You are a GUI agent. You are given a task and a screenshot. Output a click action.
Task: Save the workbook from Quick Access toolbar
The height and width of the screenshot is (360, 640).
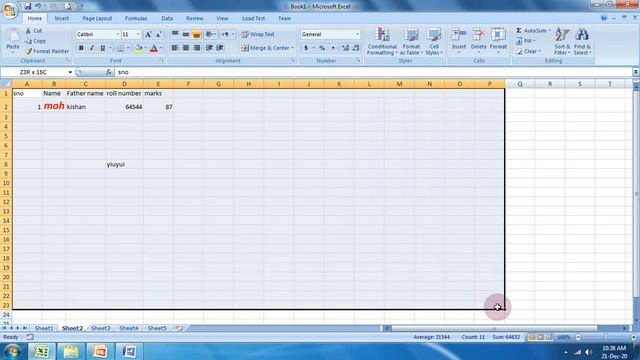point(28,6)
